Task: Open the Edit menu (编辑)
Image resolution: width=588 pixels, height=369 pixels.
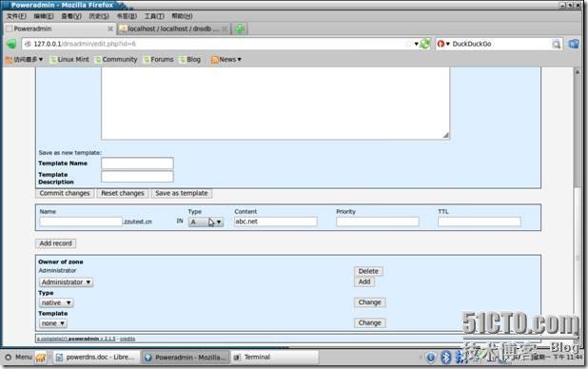Action: (44, 16)
